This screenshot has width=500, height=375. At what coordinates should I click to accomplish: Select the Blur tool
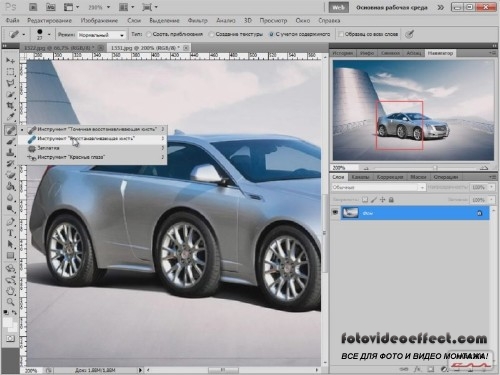[10, 198]
